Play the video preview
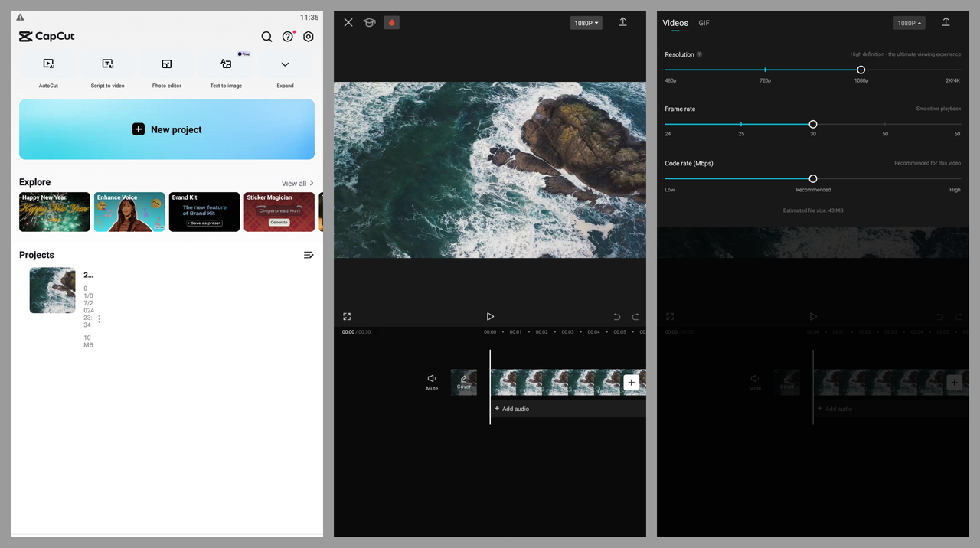 tap(490, 316)
